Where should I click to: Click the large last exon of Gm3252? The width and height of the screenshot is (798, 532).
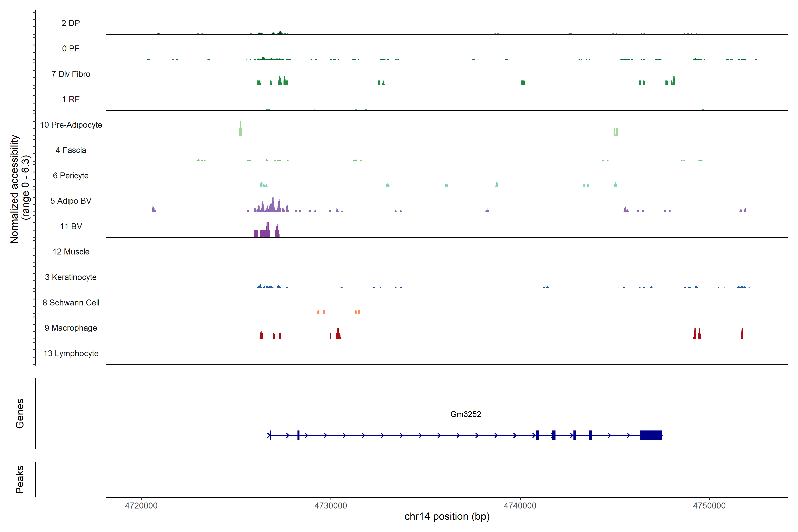[651, 435]
